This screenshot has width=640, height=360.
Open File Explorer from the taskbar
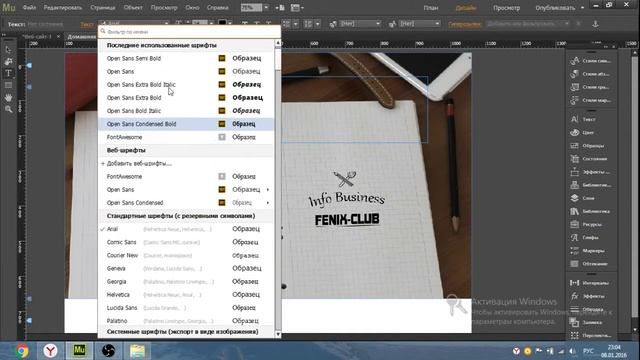tap(137, 351)
